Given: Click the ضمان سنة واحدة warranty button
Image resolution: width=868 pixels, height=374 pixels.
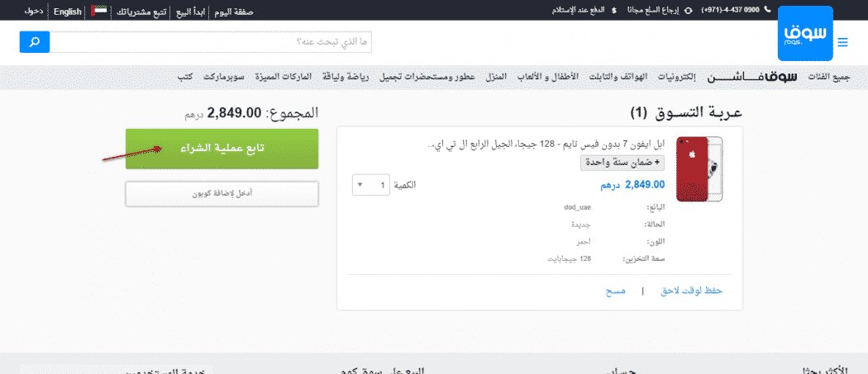Looking at the screenshot, I should coord(622,163).
